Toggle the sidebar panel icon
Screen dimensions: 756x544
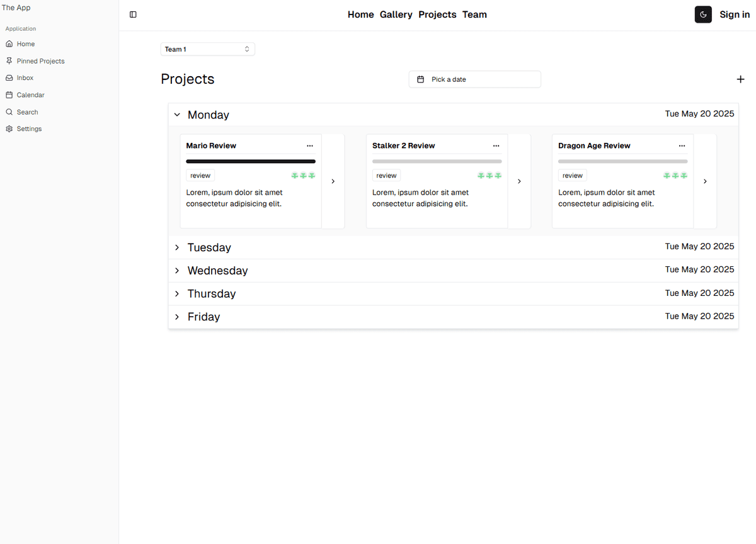click(133, 14)
